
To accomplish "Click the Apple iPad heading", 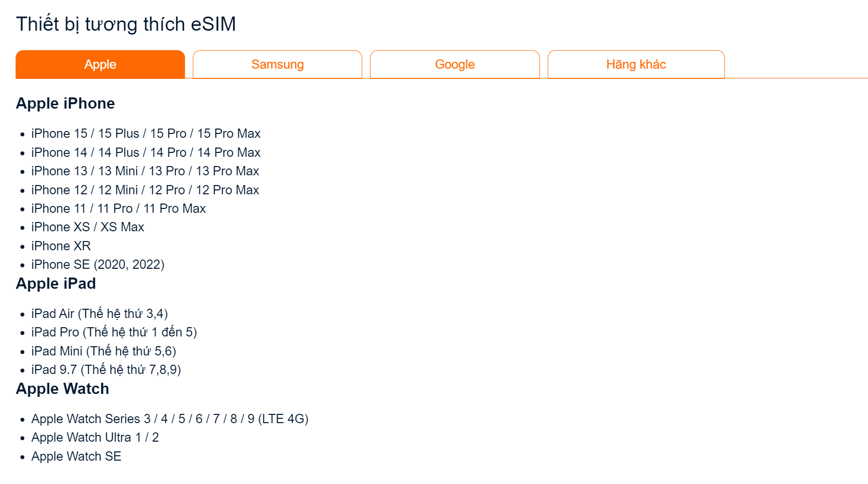I will (55, 283).
